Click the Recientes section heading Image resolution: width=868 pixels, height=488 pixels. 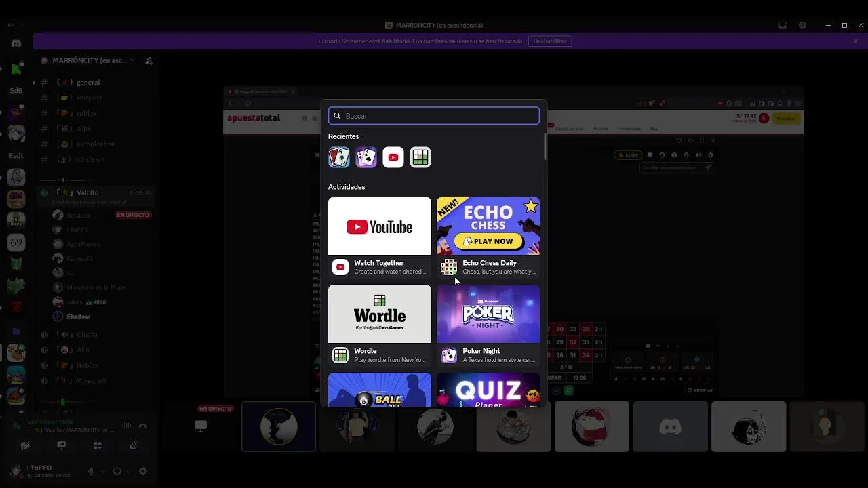coord(344,136)
